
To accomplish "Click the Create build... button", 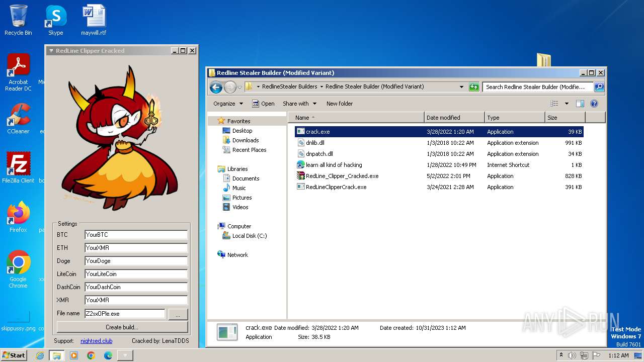I will click(x=122, y=327).
